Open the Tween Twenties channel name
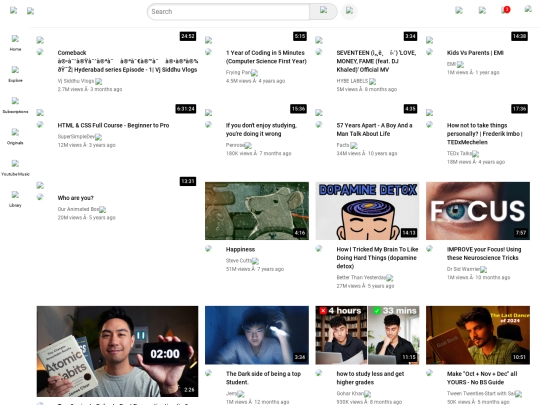Image resolution: width=540 pixels, height=405 pixels. (x=481, y=393)
